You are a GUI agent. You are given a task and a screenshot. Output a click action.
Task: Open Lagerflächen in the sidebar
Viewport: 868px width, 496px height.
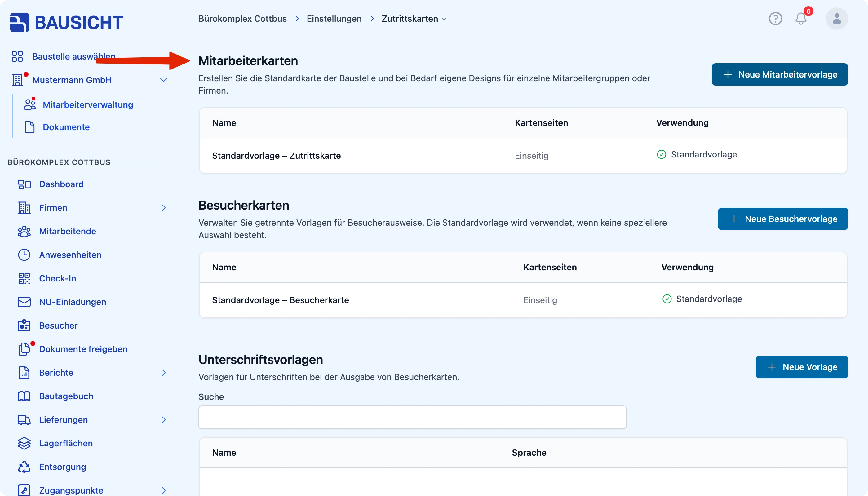66,443
